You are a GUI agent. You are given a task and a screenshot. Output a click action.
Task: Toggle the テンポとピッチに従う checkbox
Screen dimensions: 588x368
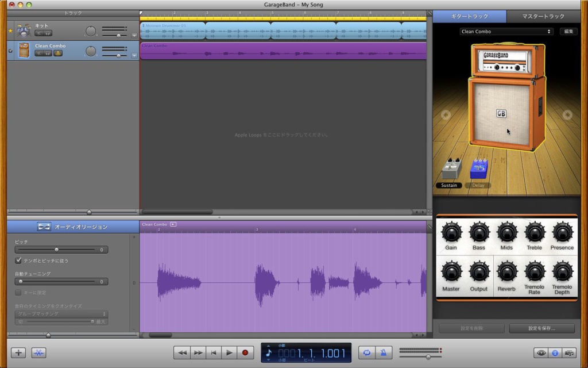coord(18,260)
